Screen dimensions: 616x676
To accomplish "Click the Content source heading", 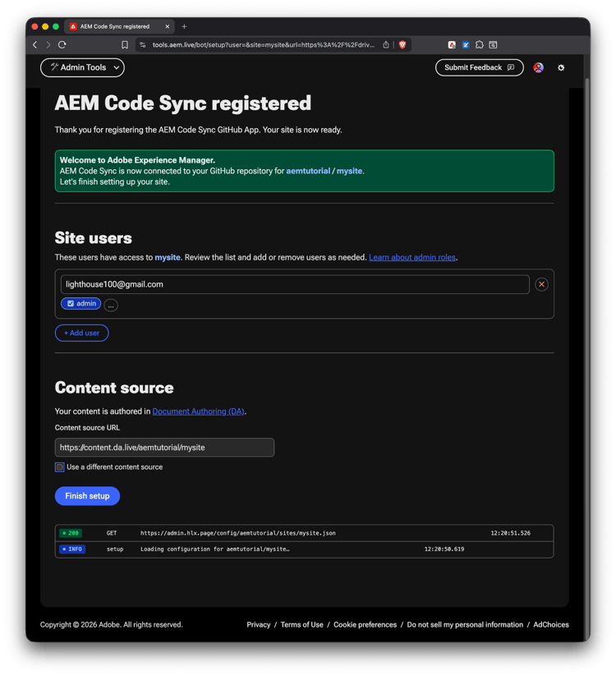I will [x=114, y=388].
